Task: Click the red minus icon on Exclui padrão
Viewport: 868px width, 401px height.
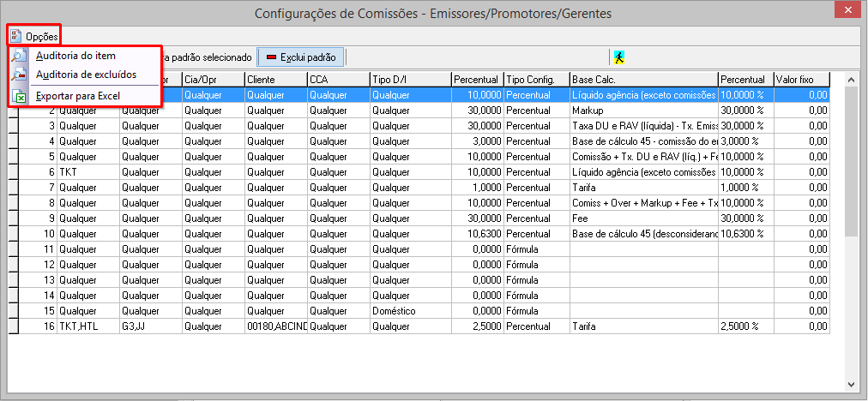Action: [x=271, y=57]
